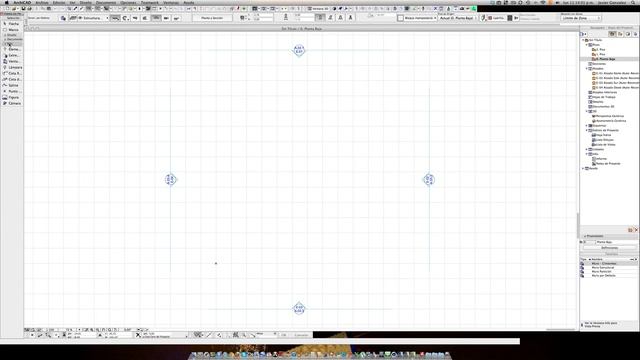Open the Archivo menu
This screenshot has height=360, width=640.
[42, 2]
